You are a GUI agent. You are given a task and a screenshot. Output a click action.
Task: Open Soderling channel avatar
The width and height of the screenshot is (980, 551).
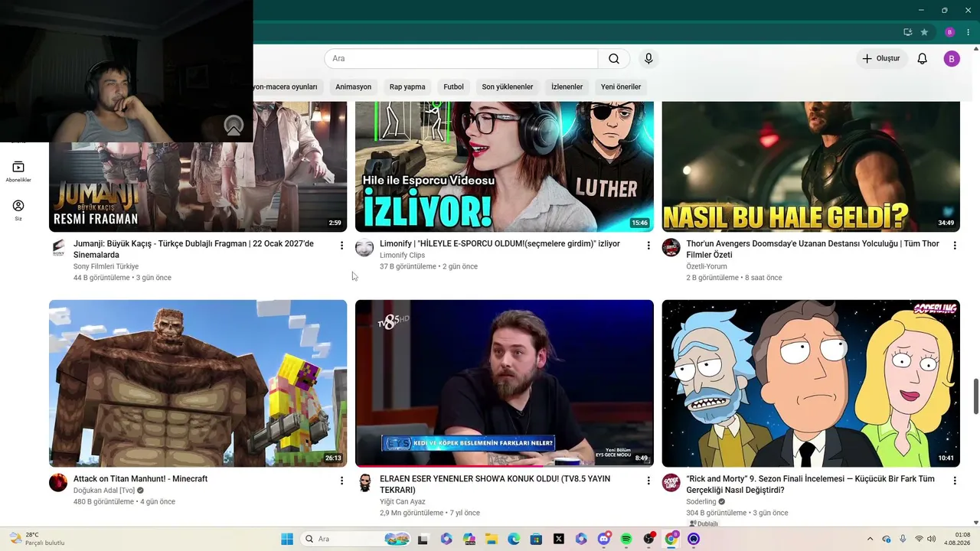[x=671, y=483]
